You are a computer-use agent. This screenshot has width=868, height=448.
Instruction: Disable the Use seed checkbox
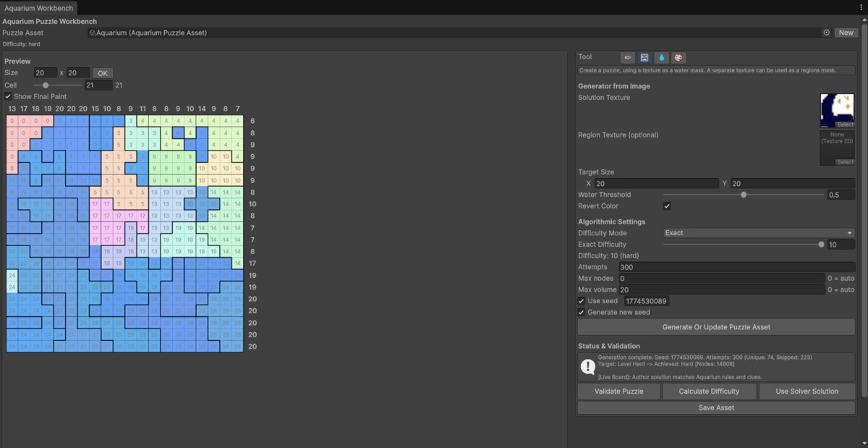(582, 301)
